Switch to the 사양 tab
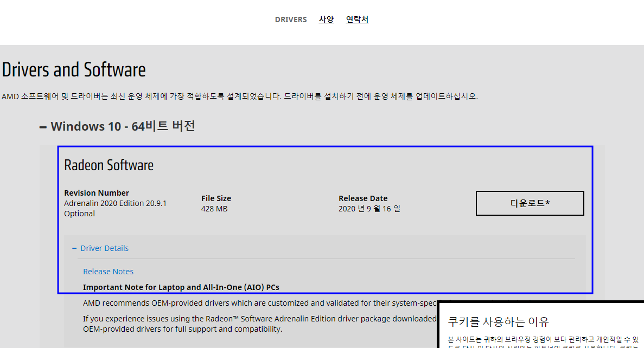The image size is (644, 348). (326, 20)
